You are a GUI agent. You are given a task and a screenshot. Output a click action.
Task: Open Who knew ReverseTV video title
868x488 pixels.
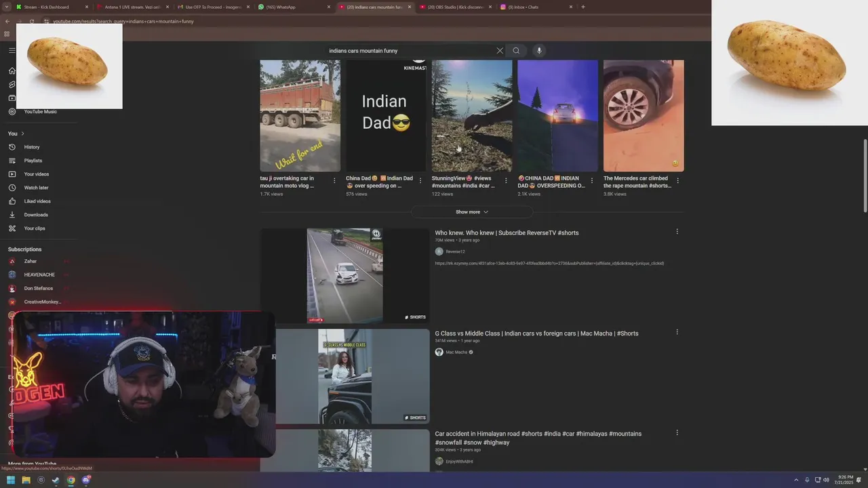pos(507,233)
